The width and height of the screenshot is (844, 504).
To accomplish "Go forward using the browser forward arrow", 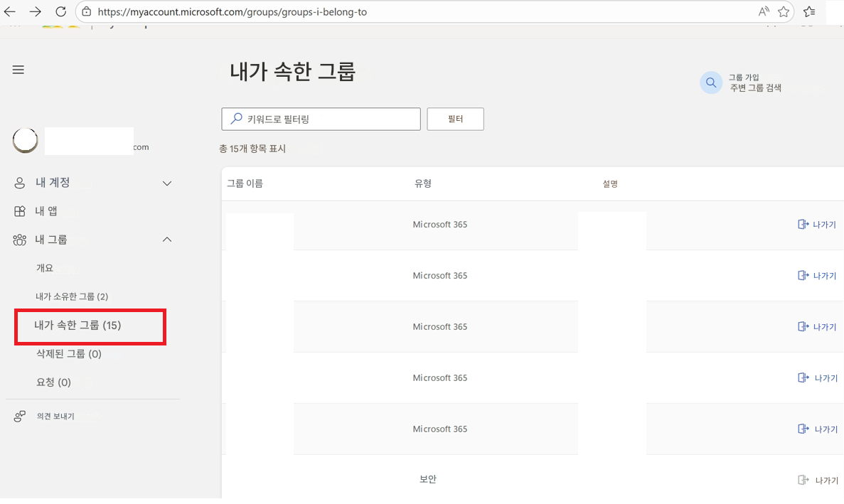I will tap(36, 11).
